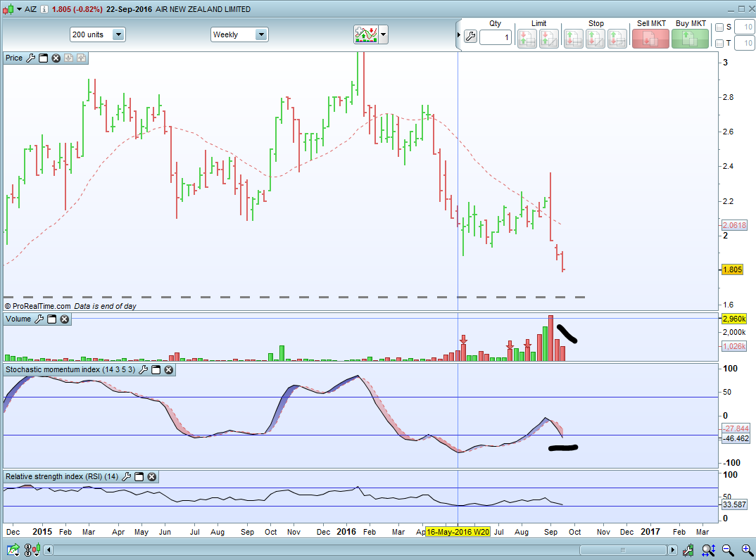
Task: Toggle the S checkbox
Action: click(x=719, y=27)
